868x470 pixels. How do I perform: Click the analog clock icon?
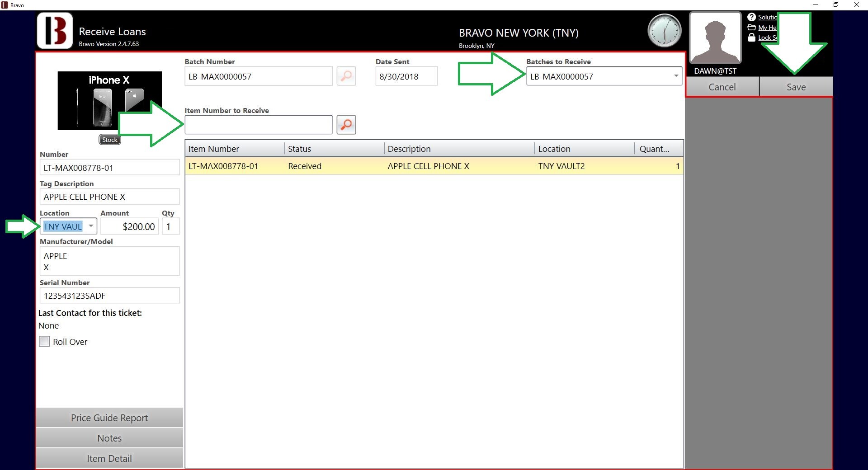pos(665,31)
